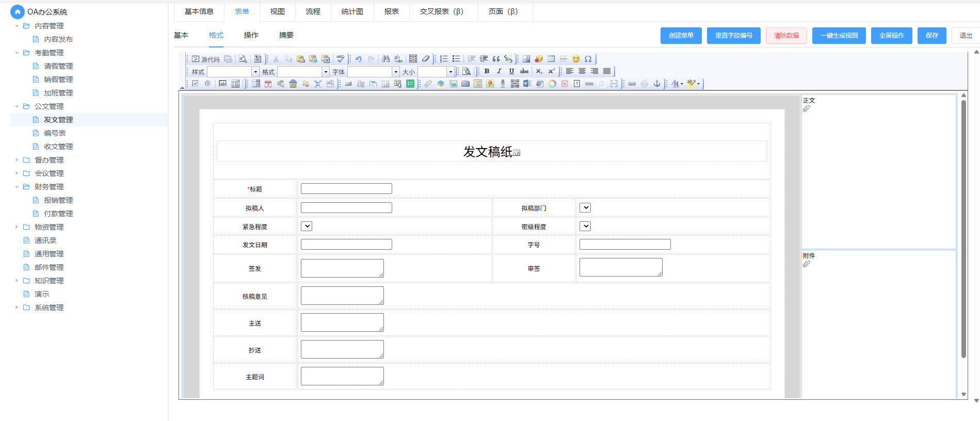Click the omega special character icon
Image resolution: width=980 pixels, height=421 pixels.
(588, 59)
